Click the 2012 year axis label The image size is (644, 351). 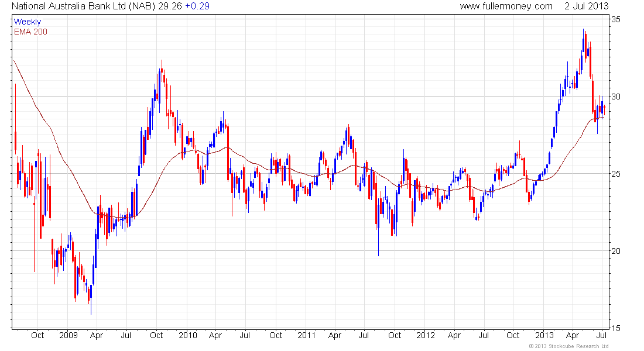426,335
